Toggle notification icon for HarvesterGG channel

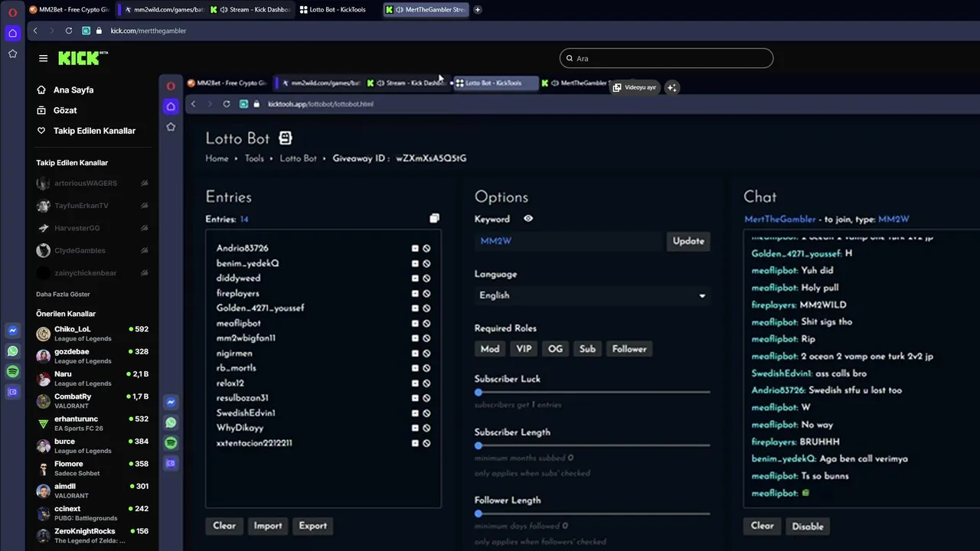pyautogui.click(x=144, y=228)
